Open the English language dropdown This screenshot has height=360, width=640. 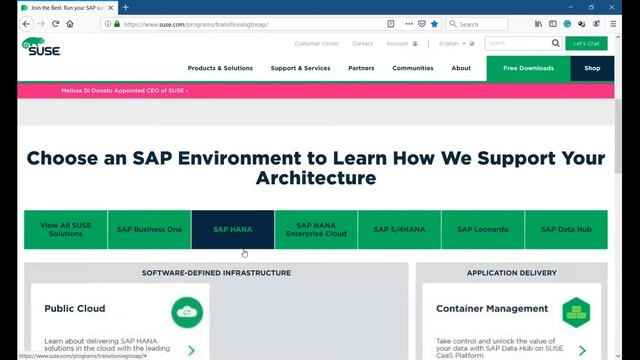(x=456, y=44)
